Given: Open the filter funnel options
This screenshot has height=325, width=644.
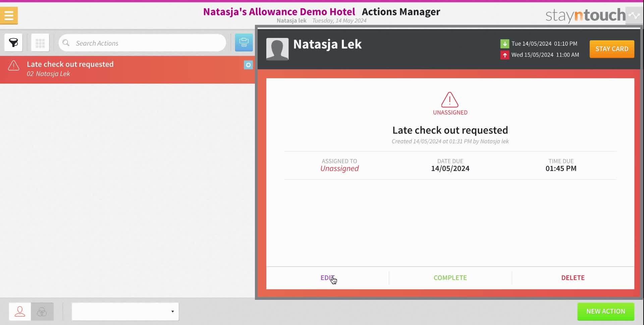Looking at the screenshot, I should coord(13,43).
